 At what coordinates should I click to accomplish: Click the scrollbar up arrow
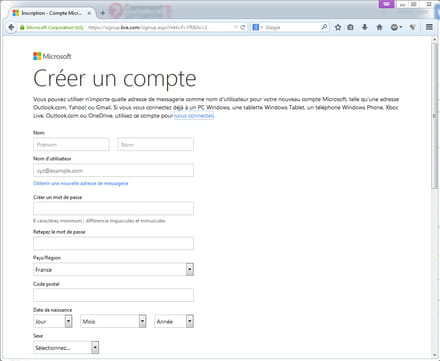(434, 39)
